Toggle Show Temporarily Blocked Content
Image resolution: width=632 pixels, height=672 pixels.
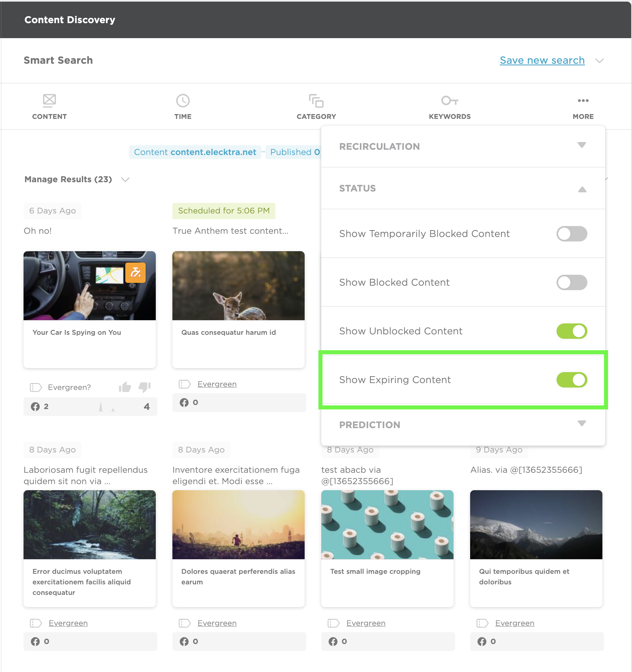pos(572,234)
